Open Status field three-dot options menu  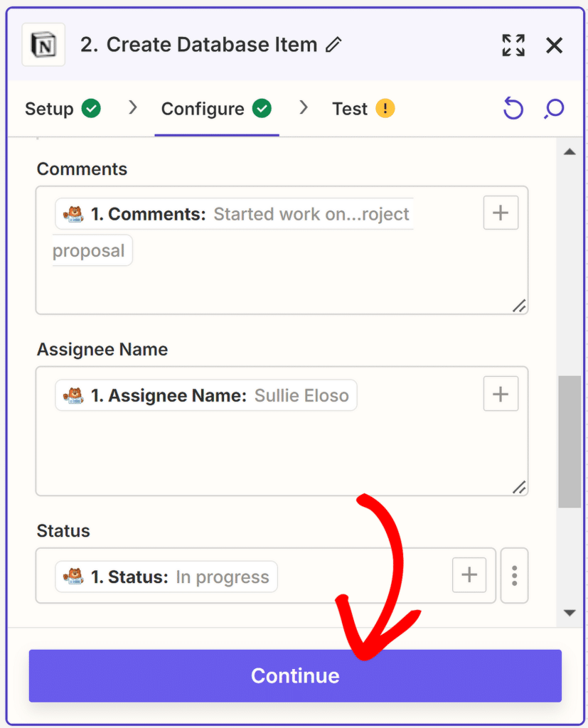(x=514, y=575)
